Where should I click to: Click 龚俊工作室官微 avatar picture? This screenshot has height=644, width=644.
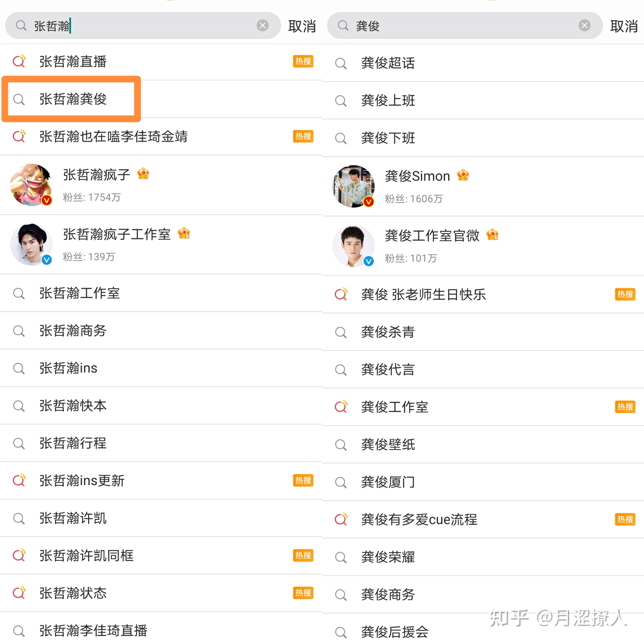pos(353,246)
